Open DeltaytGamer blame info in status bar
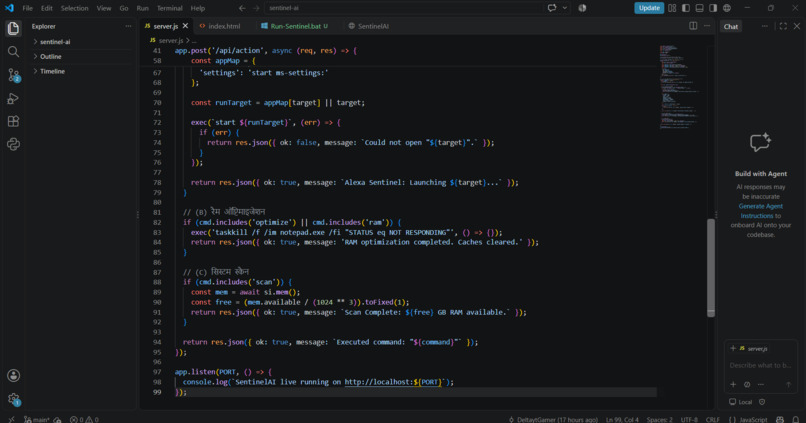Viewport: 806px width, 423px height. [x=553, y=419]
